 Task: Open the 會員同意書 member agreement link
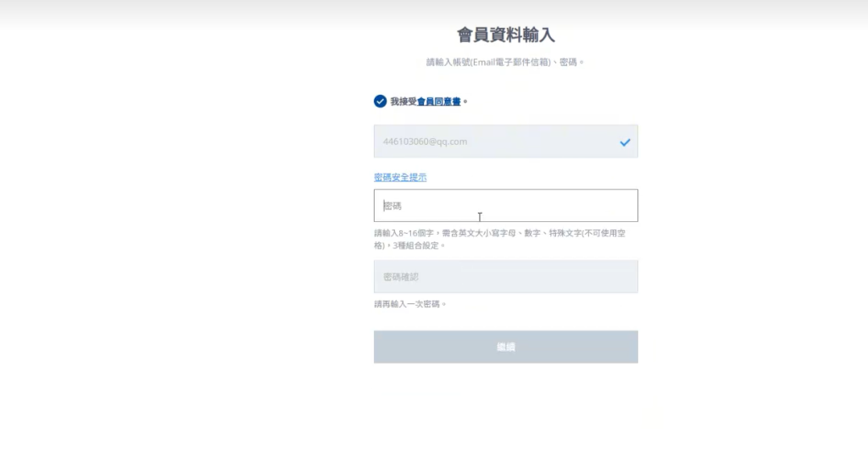[x=438, y=102]
